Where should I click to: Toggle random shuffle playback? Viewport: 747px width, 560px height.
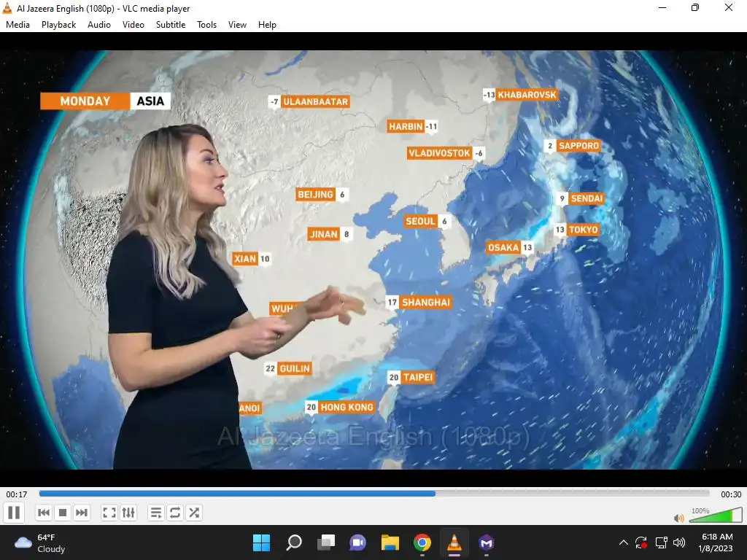click(x=194, y=513)
